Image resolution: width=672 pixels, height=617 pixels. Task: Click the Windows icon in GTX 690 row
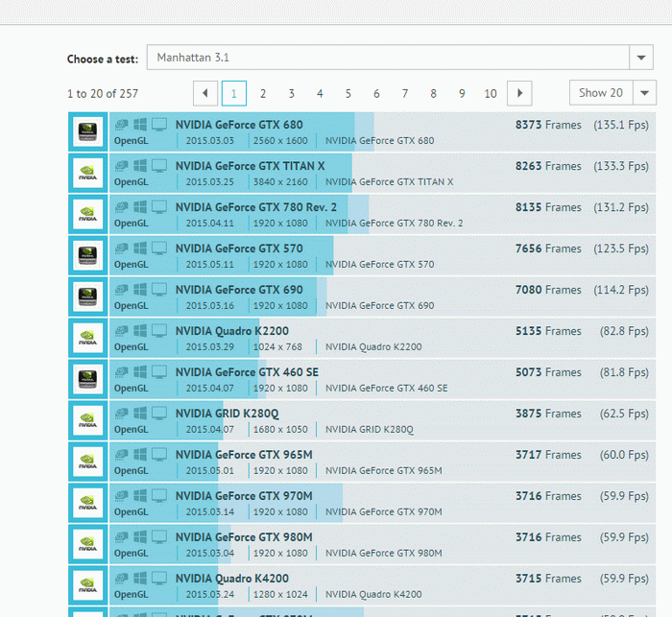(140, 289)
